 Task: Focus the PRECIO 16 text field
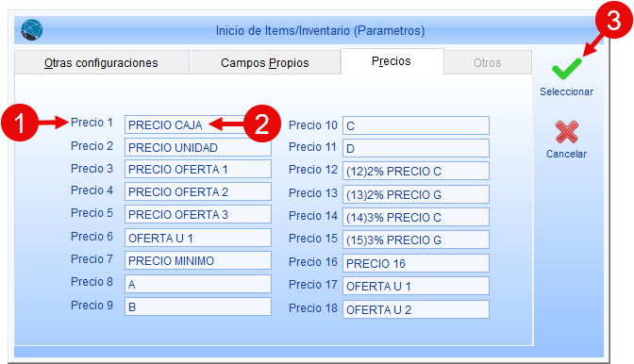pyautogui.click(x=416, y=263)
